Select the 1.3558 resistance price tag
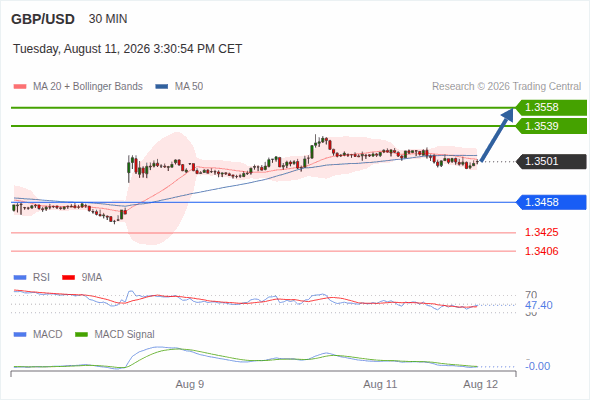This screenshot has height=400, width=590. pos(551,108)
